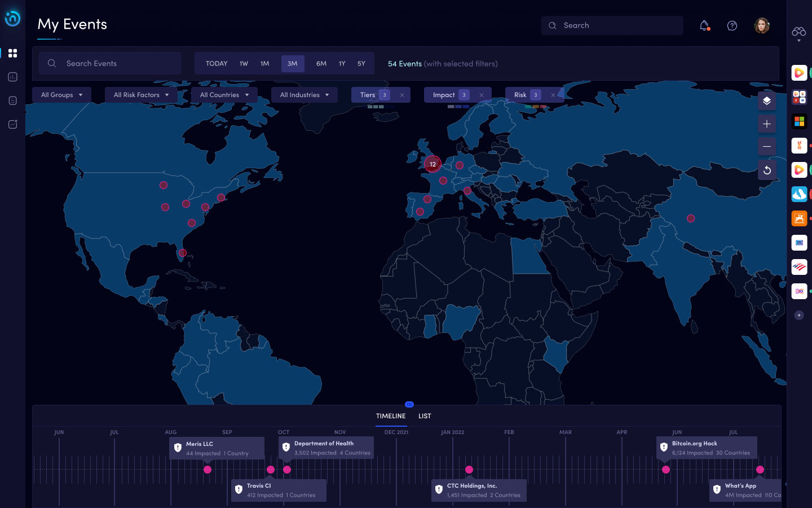Open the All Risk Factors dropdown

[x=141, y=95]
